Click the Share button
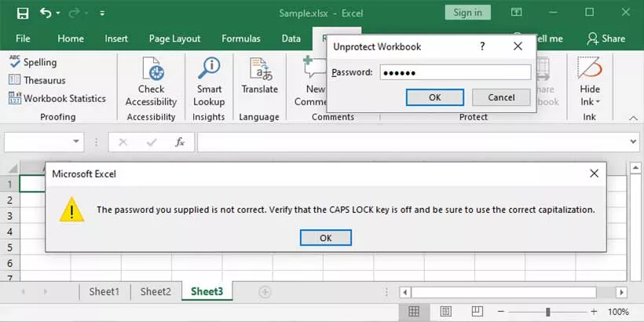The width and height of the screenshot is (644, 322). (606, 38)
